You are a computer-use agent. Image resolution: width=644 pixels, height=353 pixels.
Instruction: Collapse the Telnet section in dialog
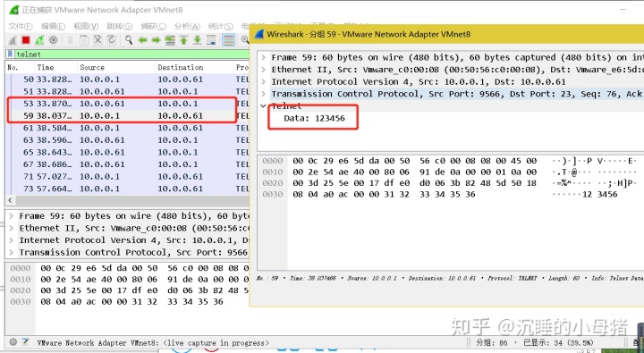coord(264,106)
